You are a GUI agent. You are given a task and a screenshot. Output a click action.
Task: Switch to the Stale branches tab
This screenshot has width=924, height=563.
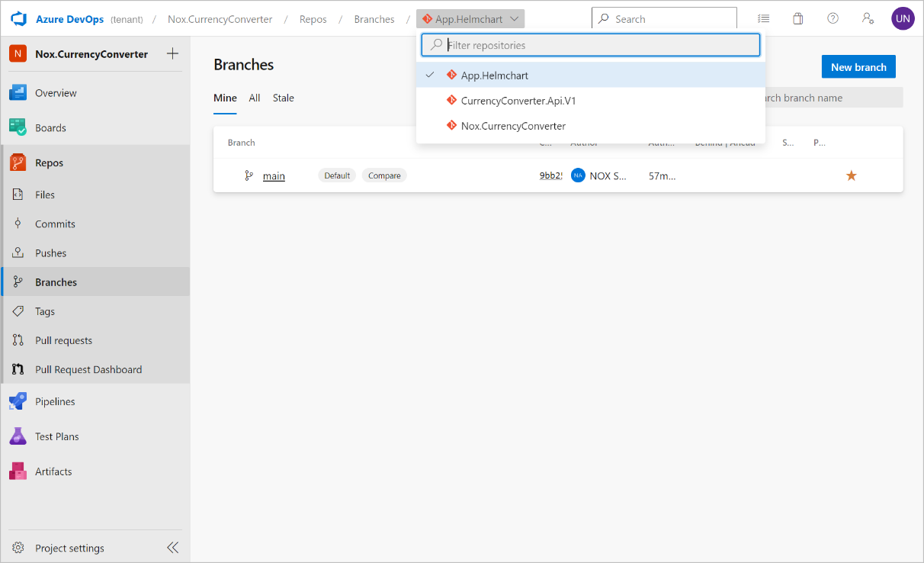click(284, 98)
